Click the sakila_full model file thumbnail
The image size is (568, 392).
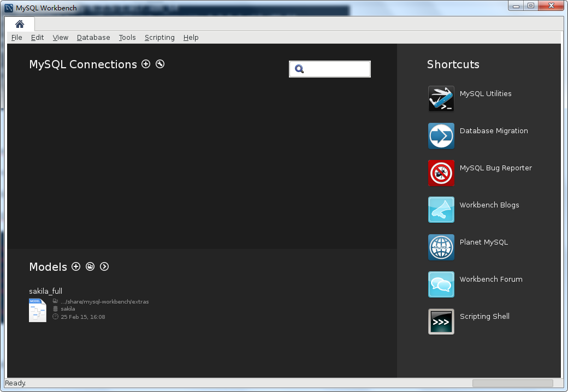38,310
